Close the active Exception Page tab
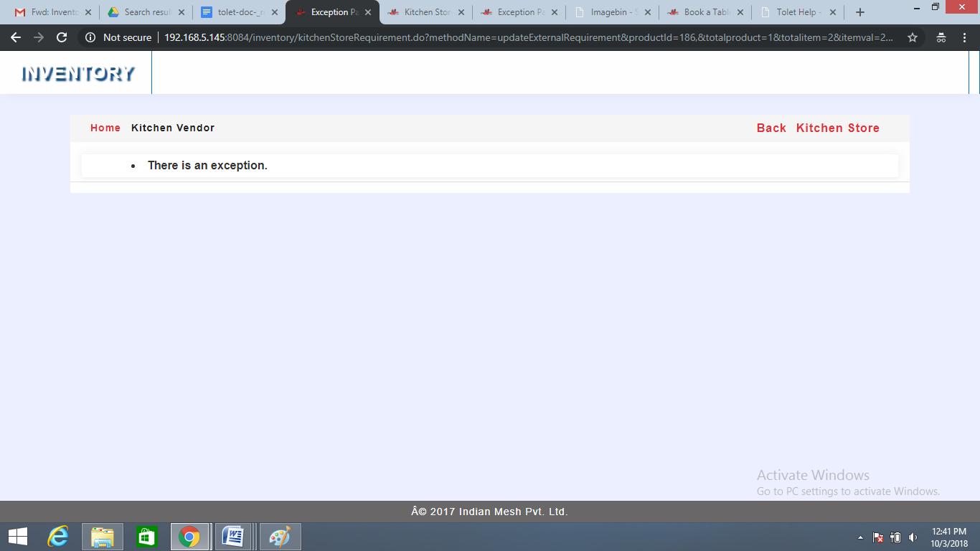This screenshot has height=551, width=980. [x=368, y=12]
